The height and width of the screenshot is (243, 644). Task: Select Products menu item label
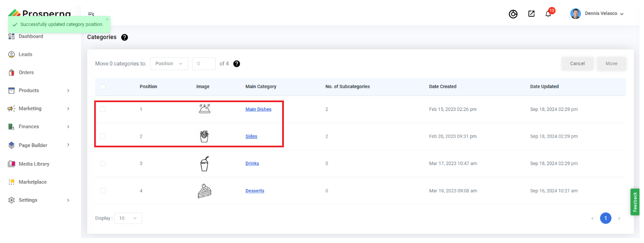[x=29, y=91]
